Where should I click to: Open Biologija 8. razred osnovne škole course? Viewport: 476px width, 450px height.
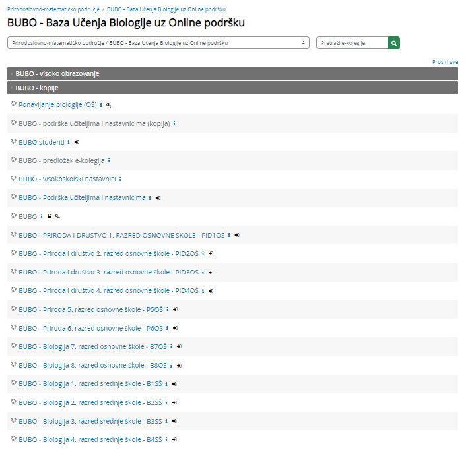click(92, 366)
